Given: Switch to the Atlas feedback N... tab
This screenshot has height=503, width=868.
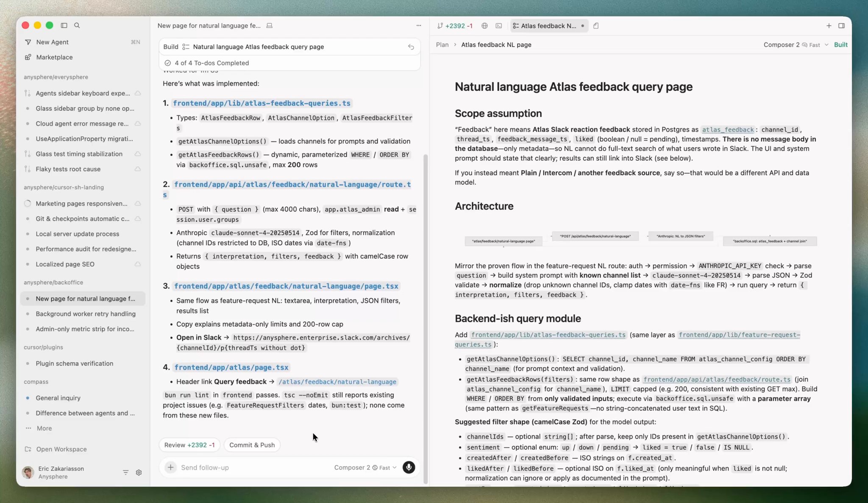Looking at the screenshot, I should click(548, 26).
